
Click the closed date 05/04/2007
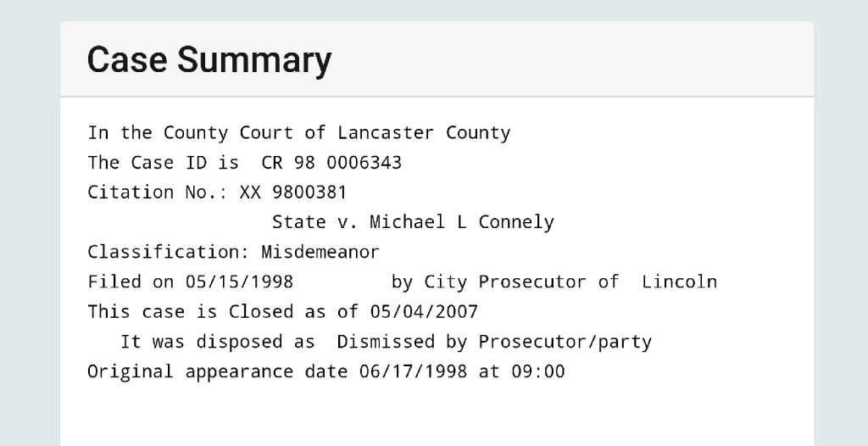point(423,312)
